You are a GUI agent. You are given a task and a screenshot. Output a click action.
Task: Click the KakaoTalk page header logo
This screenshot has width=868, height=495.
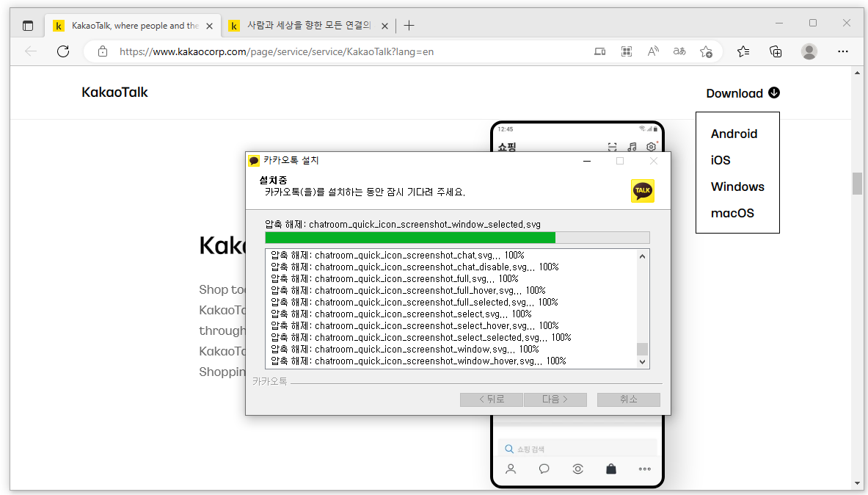[114, 92]
